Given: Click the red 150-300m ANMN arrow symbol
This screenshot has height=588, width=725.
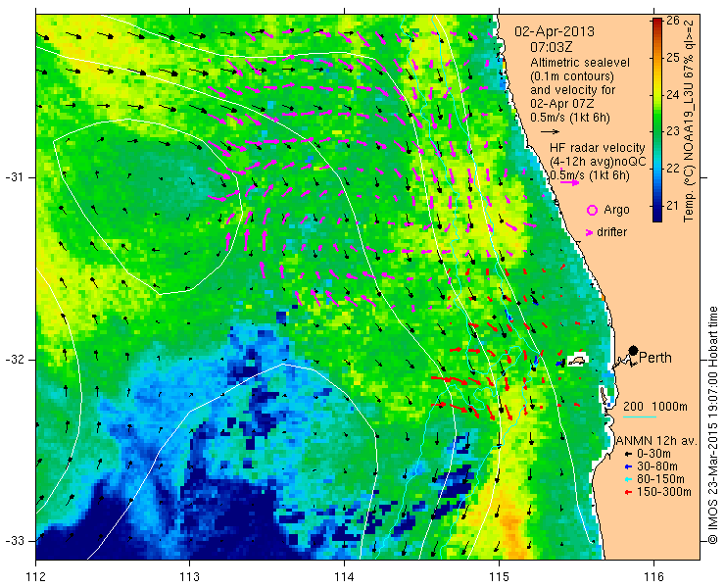Looking at the screenshot, I should 627,492.
